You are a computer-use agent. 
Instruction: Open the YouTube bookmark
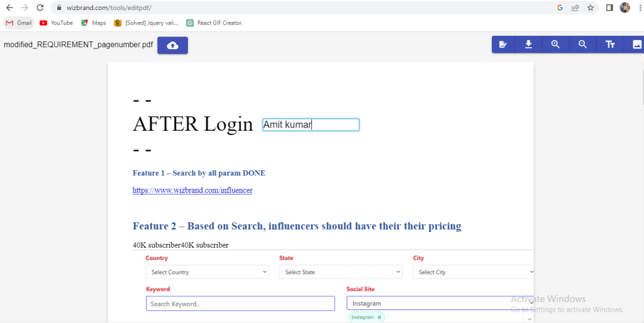56,23
